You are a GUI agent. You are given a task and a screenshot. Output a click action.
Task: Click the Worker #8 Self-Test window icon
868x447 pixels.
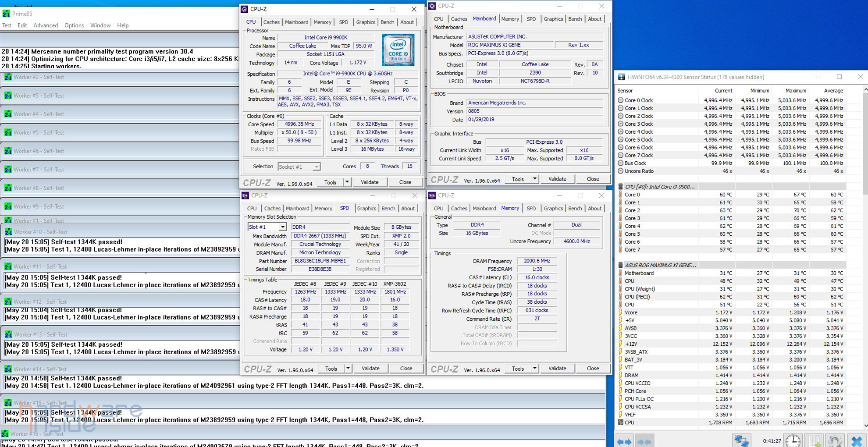click(8, 188)
